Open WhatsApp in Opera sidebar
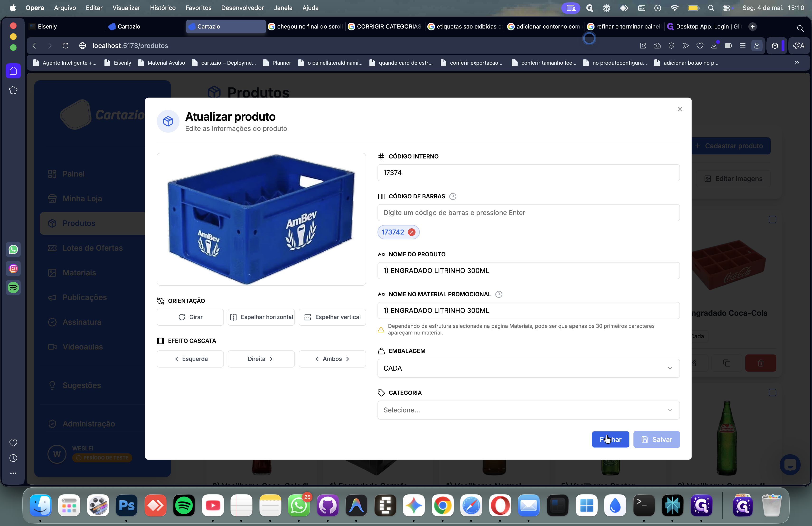Viewport: 812px width, 526px height. 13,249
